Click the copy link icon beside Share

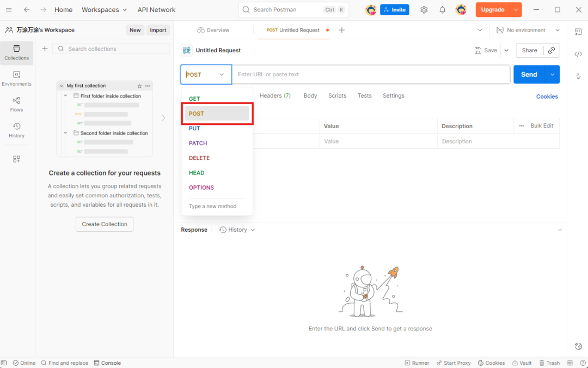pos(552,50)
